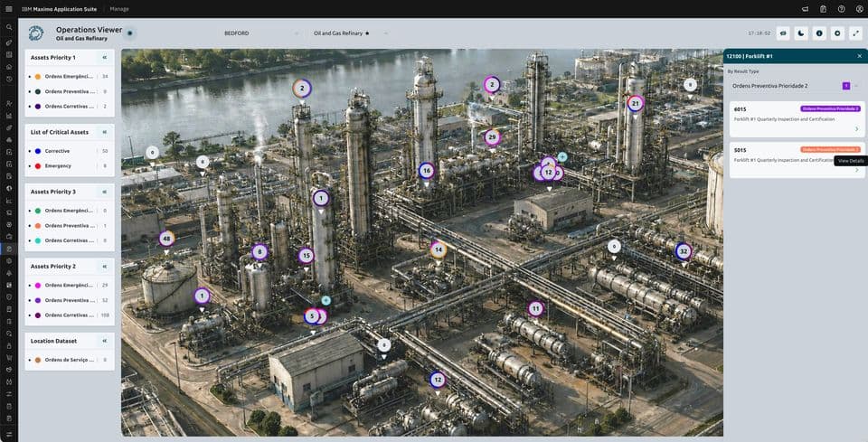
Task: Show information with the info button
Action: coord(819,33)
